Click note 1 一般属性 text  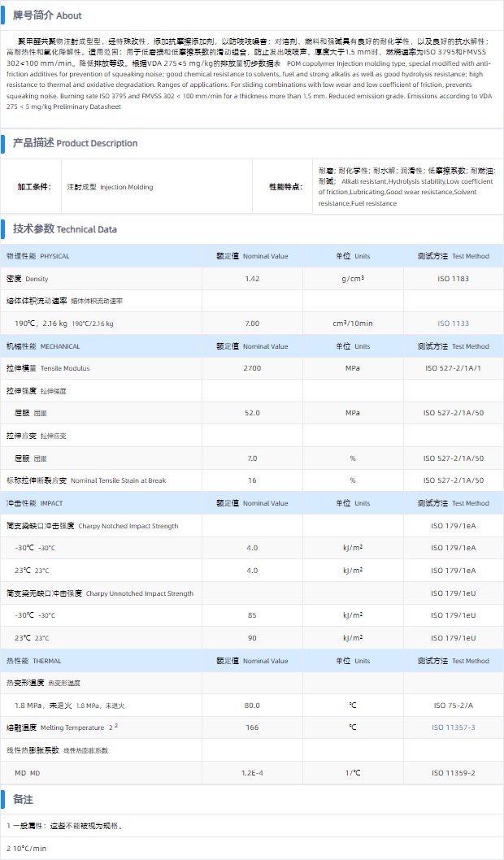coord(65,826)
